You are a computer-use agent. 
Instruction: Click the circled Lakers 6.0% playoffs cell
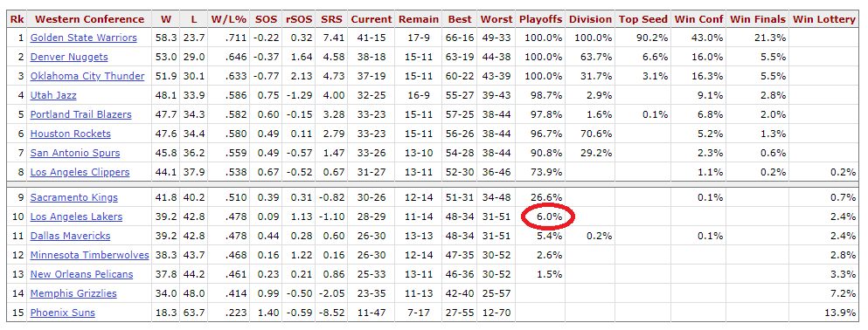[x=548, y=217]
